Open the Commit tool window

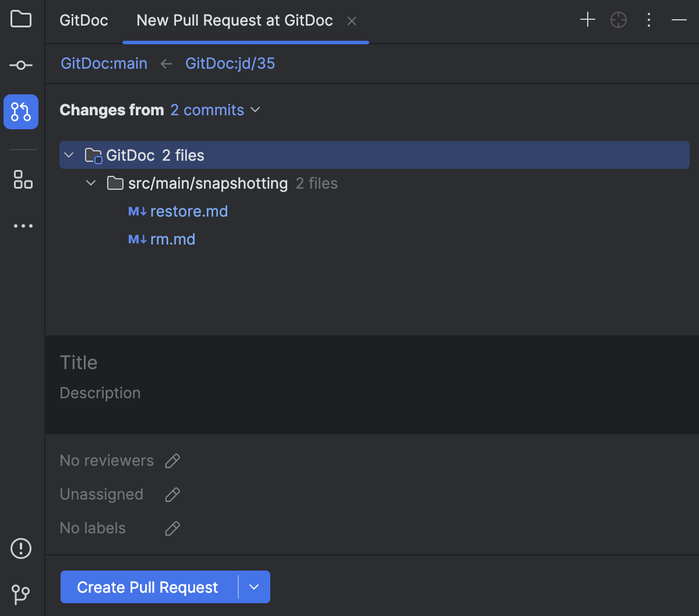point(21,65)
